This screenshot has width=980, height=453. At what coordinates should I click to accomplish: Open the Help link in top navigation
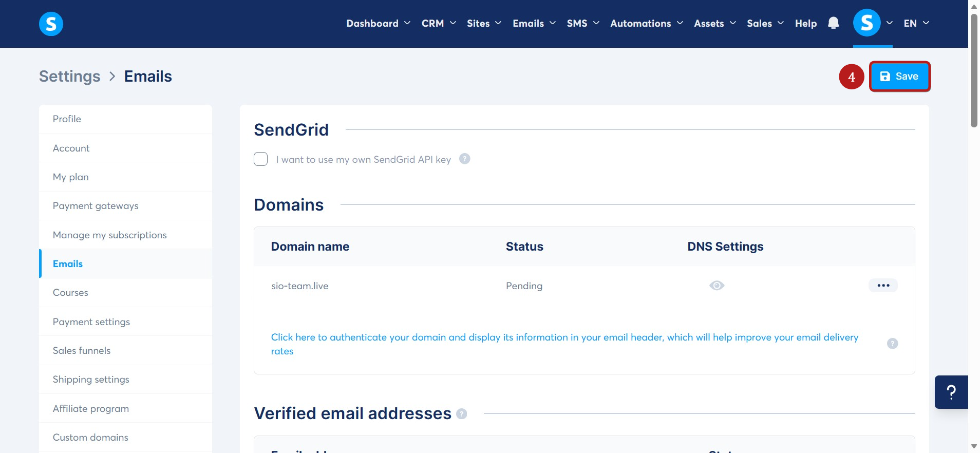pos(806,23)
